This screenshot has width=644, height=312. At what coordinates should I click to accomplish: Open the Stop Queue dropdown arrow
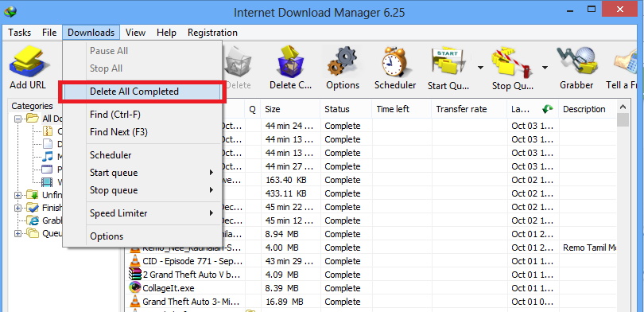click(x=545, y=68)
